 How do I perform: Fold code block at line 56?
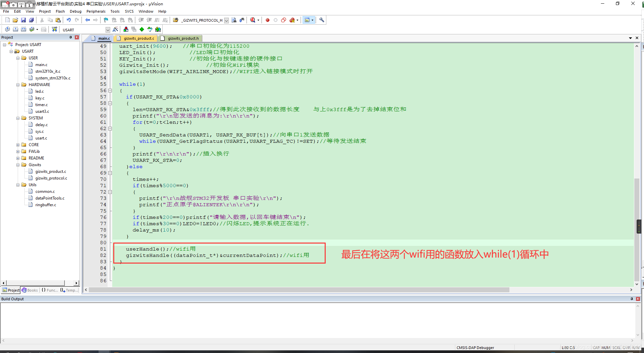pyautogui.click(x=110, y=90)
